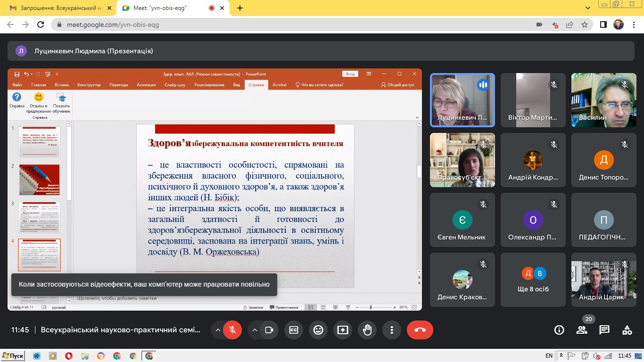The image size is (644, 362).
Task: Expand audio settings arrow beside microphone
Action: click(x=218, y=330)
